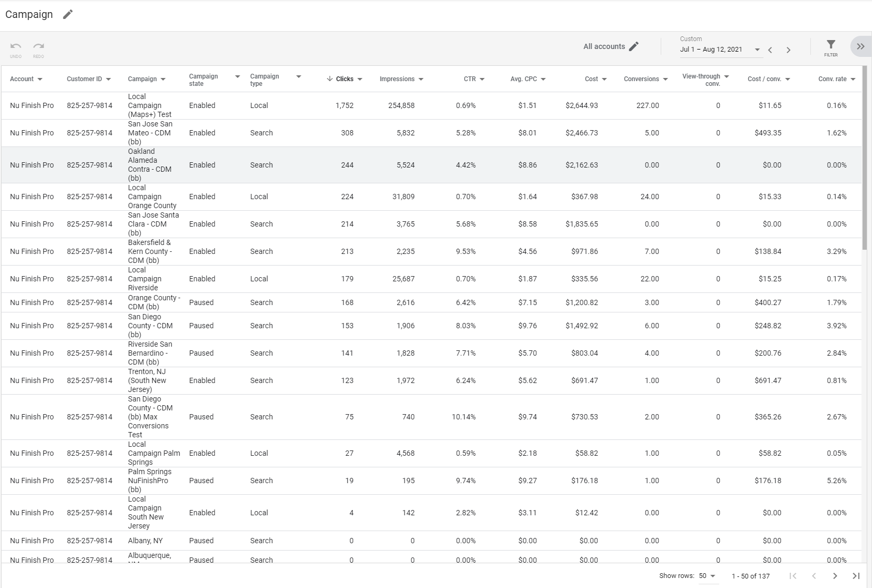Open Impressions column dropdown arrow

[x=421, y=79]
